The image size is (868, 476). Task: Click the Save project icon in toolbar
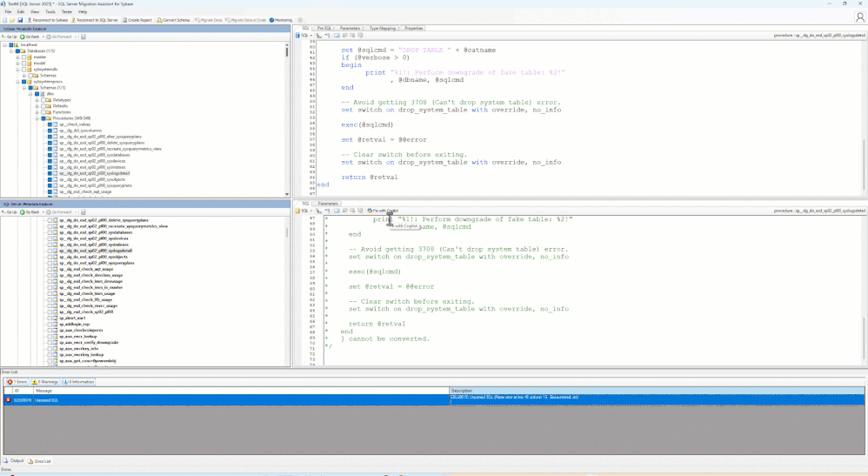pyautogui.click(x=19, y=19)
